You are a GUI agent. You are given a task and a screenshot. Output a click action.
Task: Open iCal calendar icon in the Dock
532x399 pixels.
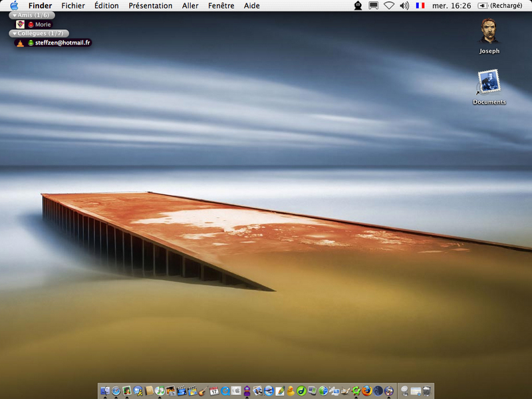click(213, 391)
